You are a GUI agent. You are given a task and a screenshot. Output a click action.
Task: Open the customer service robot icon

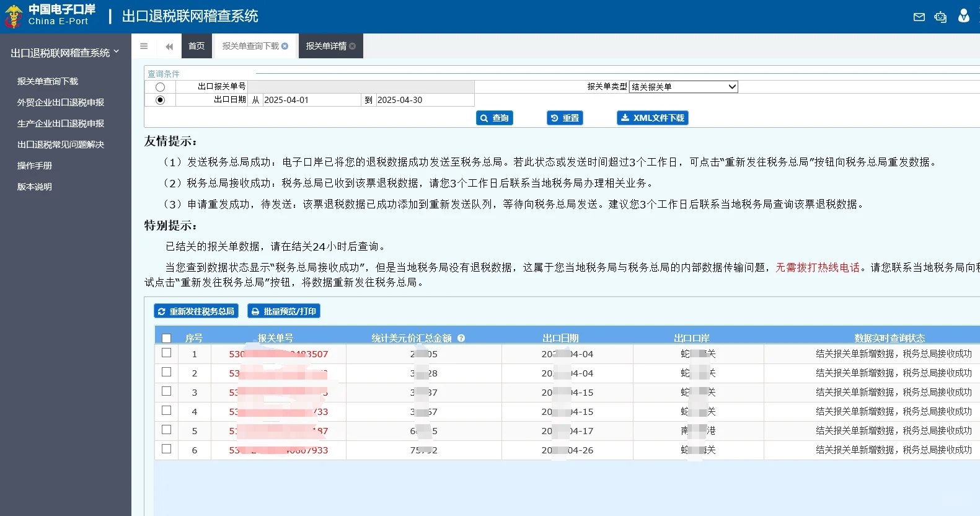coord(940,17)
